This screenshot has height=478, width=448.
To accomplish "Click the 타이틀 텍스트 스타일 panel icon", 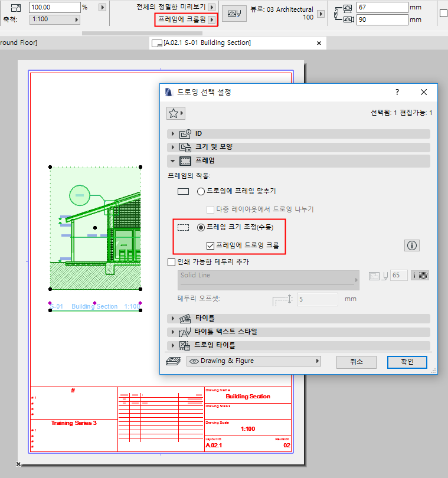I will pos(185,332).
